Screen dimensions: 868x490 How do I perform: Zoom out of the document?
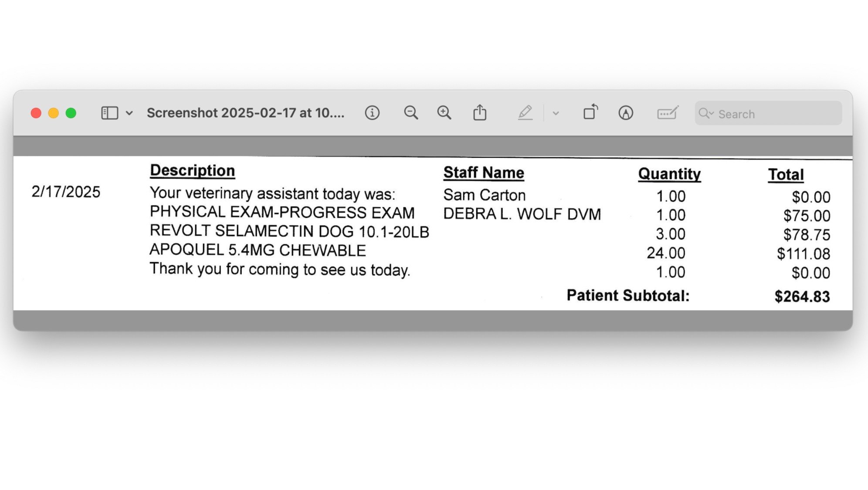point(410,113)
